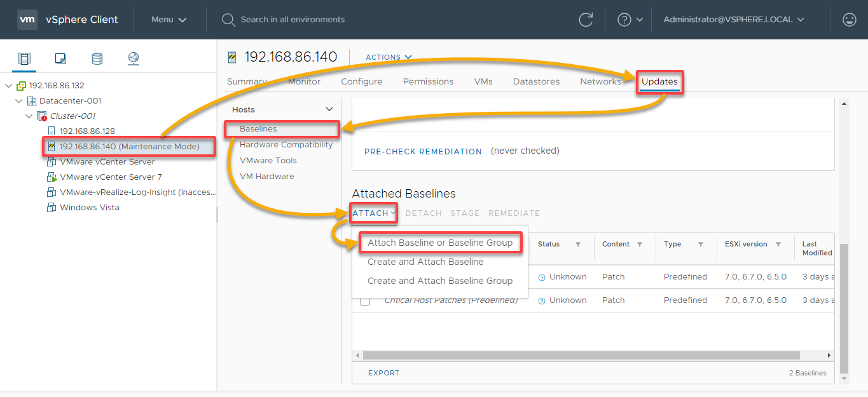The height and width of the screenshot is (397, 868).
Task: Click the STAGE button
Action: [465, 213]
